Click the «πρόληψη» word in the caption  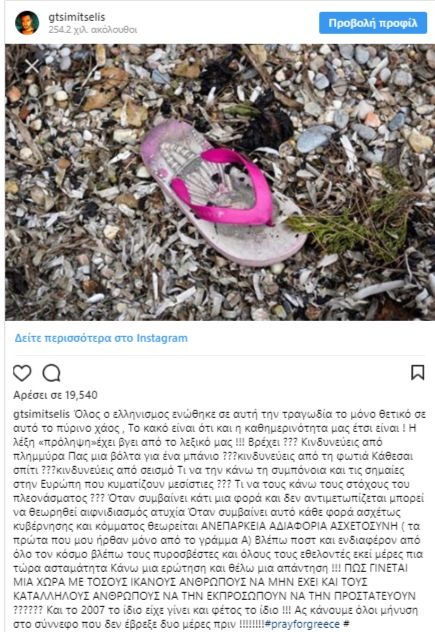point(53,442)
